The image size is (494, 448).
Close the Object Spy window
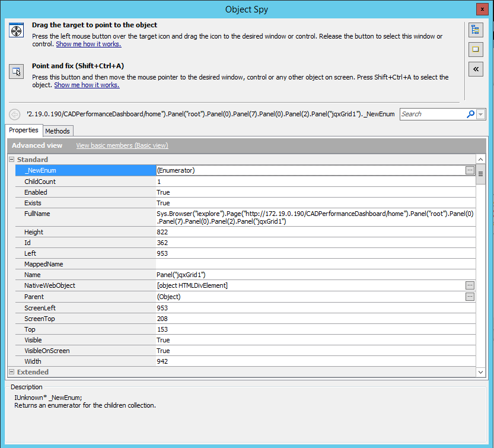point(482,9)
